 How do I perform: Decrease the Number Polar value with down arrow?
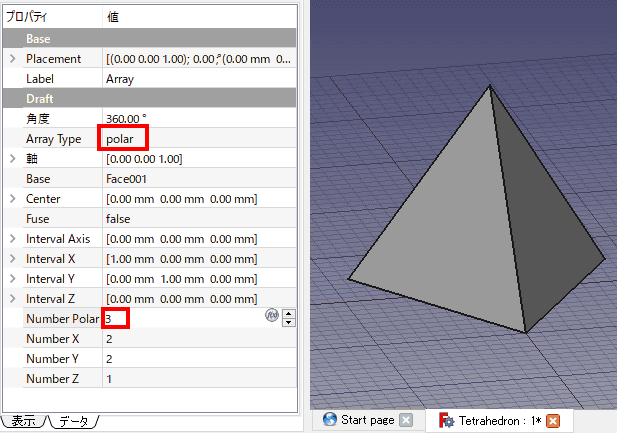click(289, 322)
